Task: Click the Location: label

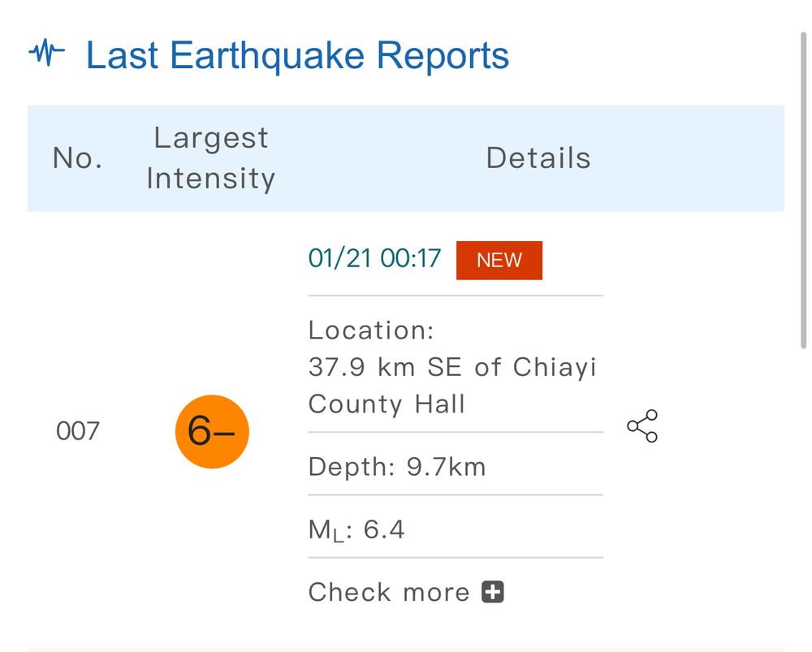Action: (371, 330)
